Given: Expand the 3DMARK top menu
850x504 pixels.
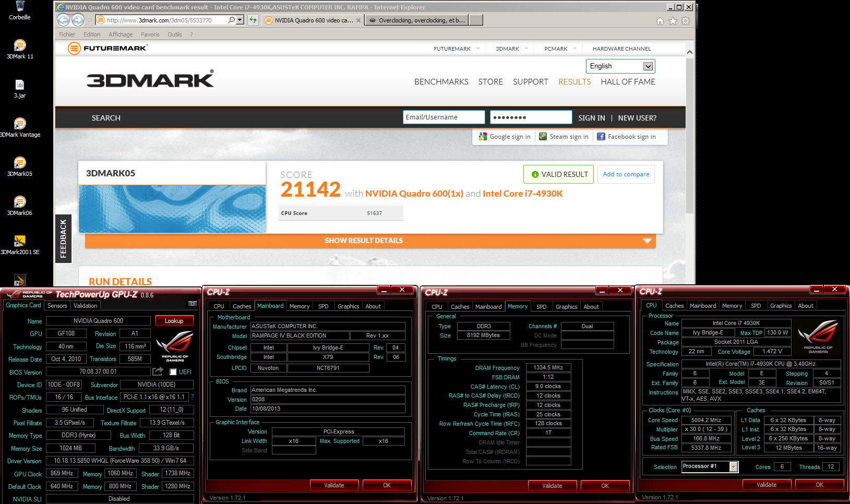Looking at the screenshot, I should coord(526,49).
